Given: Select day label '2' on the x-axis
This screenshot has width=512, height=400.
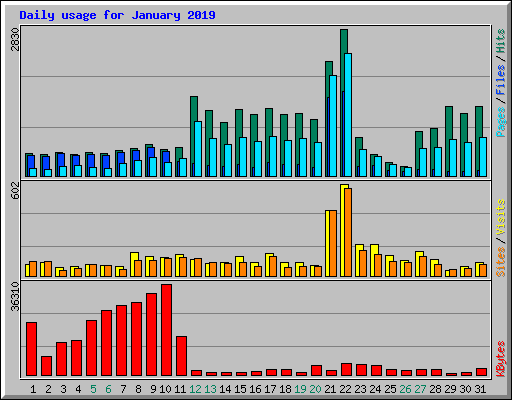Looking at the screenshot, I should 48,389.
